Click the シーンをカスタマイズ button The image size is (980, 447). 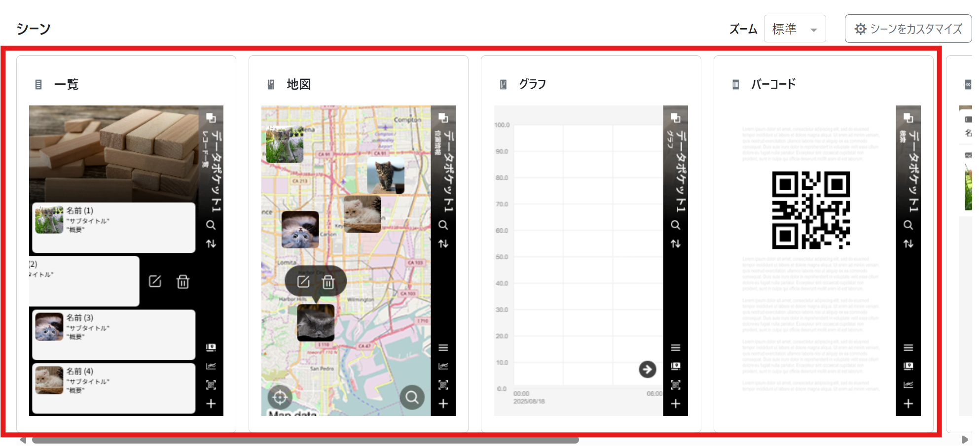coord(908,29)
